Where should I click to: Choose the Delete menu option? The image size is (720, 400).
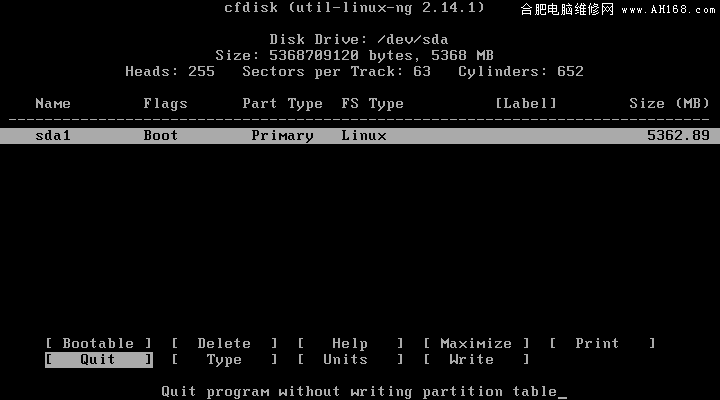tap(224, 344)
